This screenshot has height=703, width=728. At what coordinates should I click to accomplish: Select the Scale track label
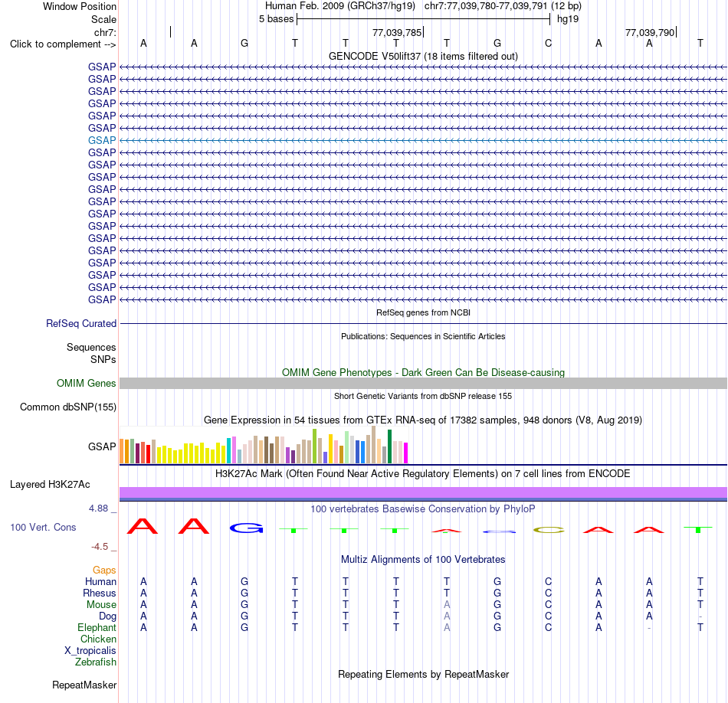[103, 19]
